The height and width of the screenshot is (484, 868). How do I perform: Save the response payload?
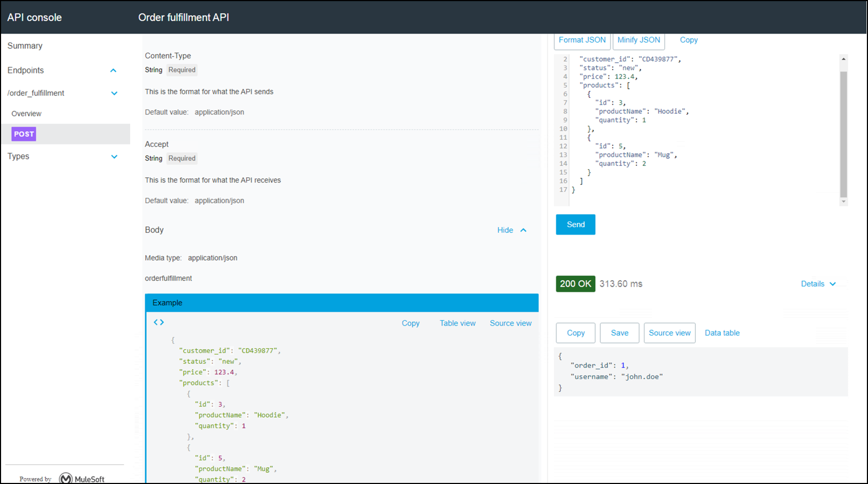point(620,333)
